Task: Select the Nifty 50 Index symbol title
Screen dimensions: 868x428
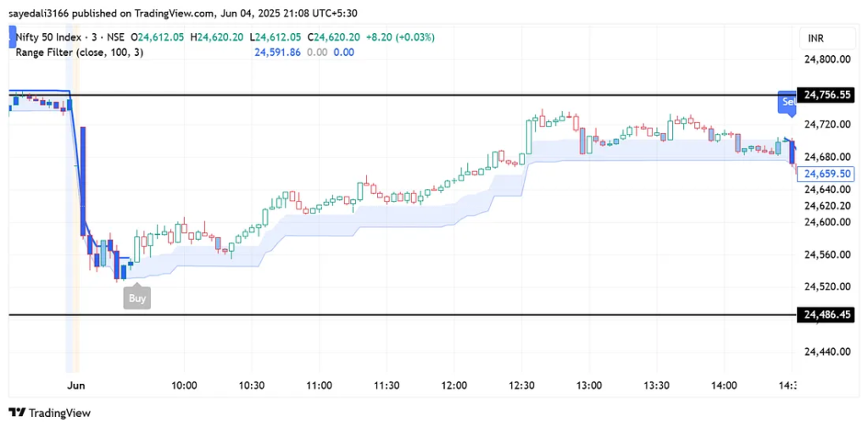Action: click(48, 37)
